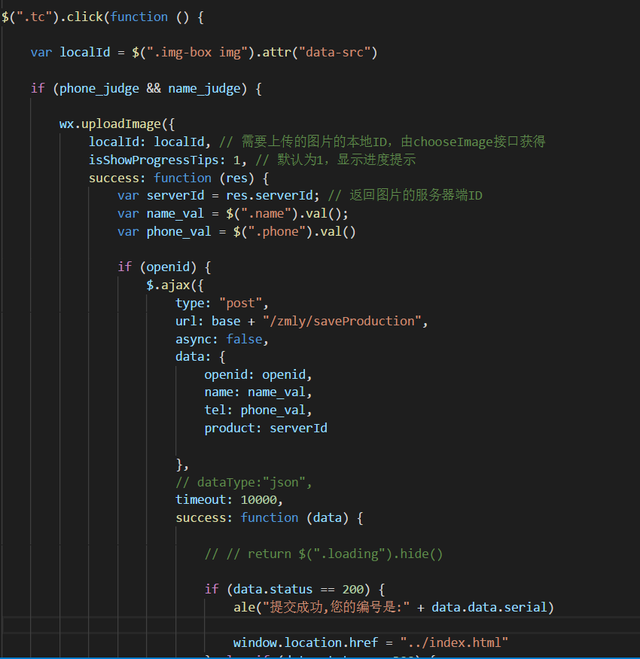
Task: Click the wx.uploadImage call
Action: tap(117, 124)
